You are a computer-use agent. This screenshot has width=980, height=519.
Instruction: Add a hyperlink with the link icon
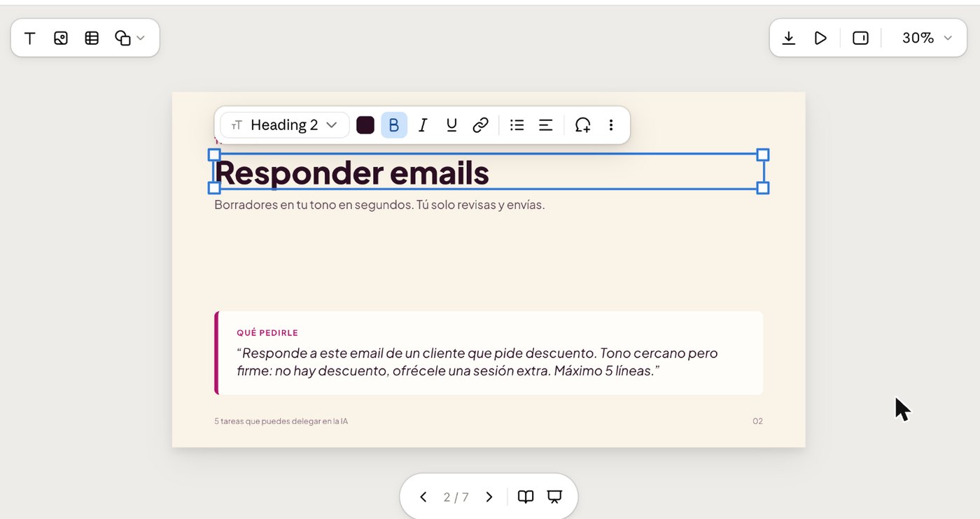point(480,125)
